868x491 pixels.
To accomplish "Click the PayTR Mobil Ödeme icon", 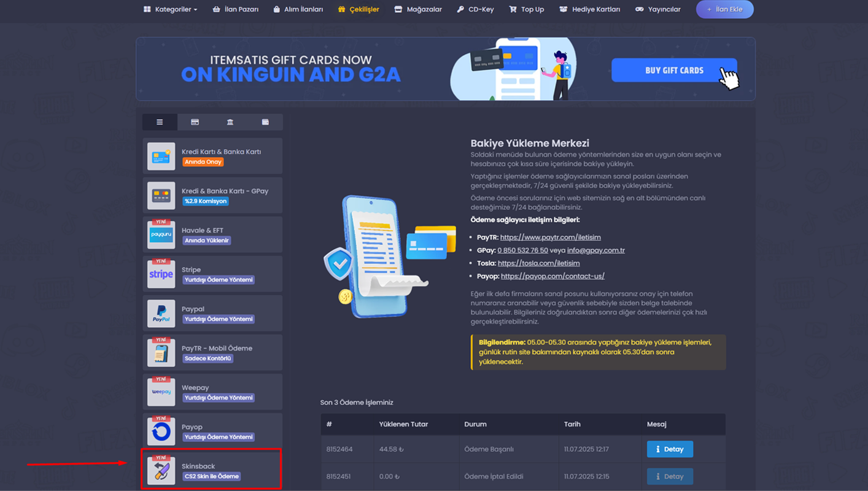I will (161, 353).
